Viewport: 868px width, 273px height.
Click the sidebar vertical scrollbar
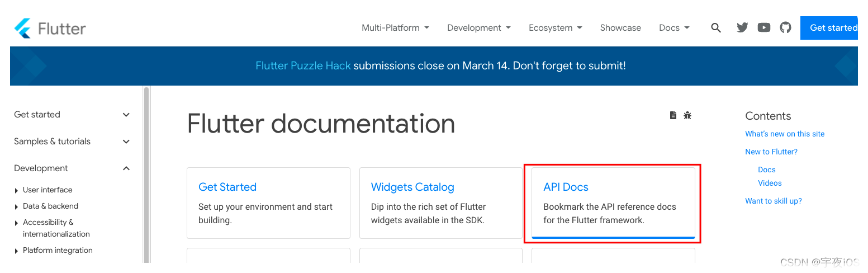pyautogui.click(x=146, y=175)
